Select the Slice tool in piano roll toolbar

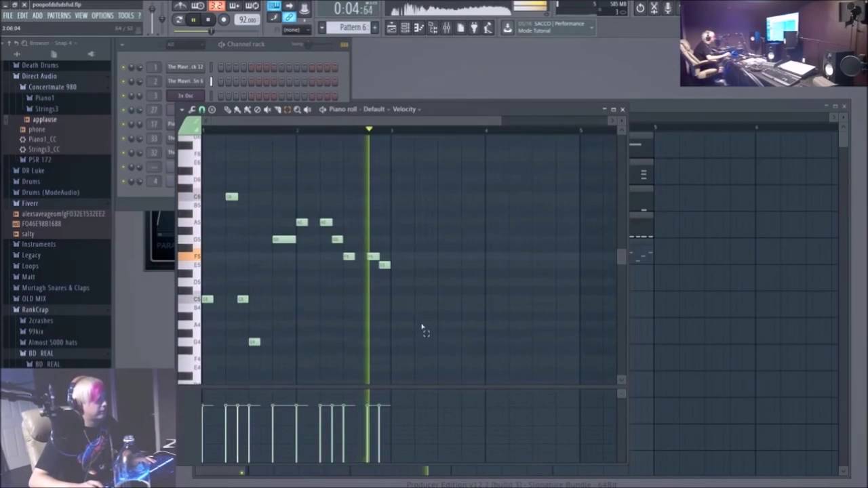[277, 109]
